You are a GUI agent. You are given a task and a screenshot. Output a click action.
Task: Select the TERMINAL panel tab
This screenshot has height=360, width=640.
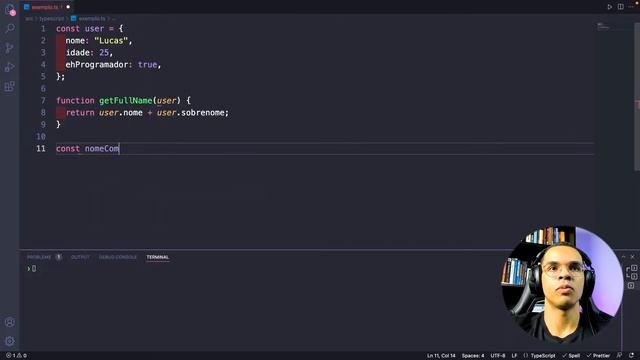(x=158, y=257)
